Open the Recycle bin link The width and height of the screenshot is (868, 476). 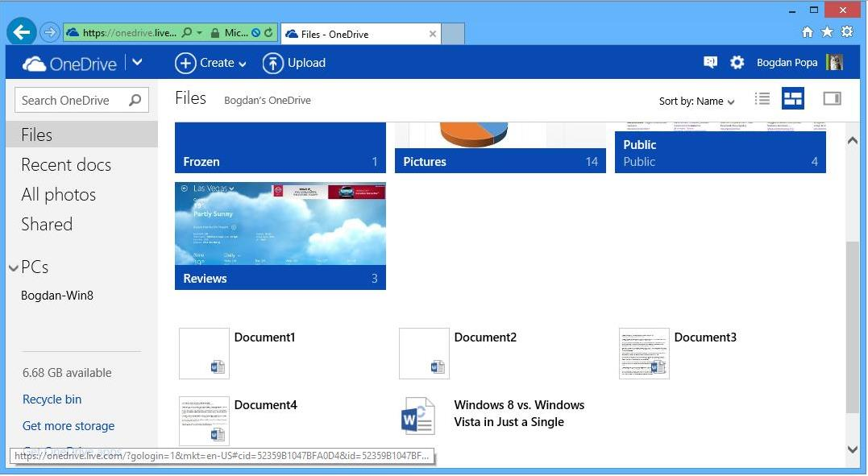pos(52,399)
